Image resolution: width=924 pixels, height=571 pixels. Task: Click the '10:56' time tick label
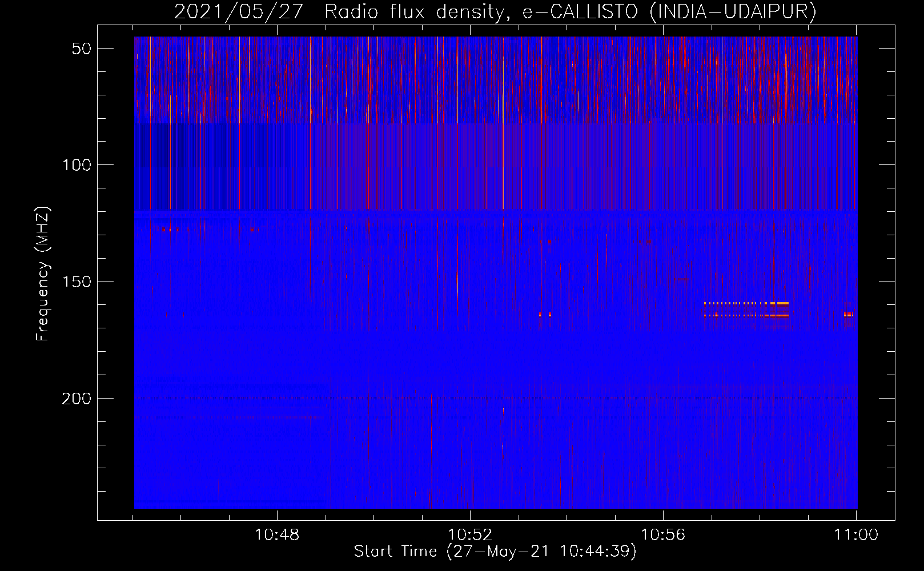coord(663,534)
